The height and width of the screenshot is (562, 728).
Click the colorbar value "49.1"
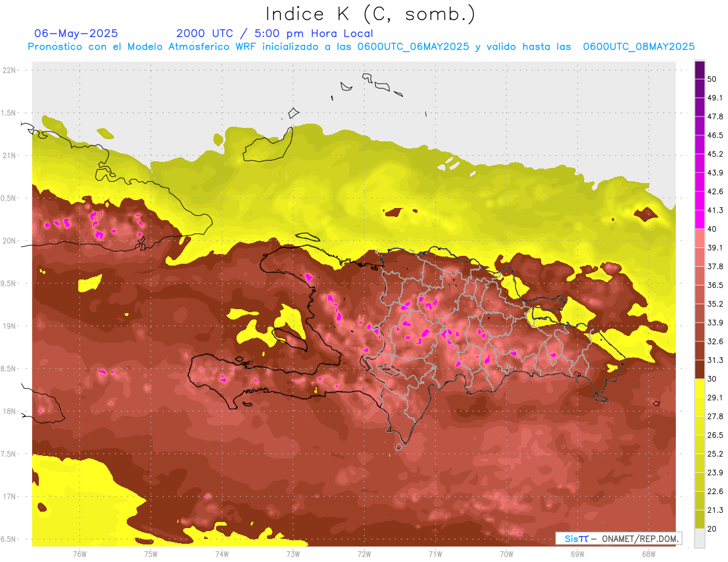[715, 98]
